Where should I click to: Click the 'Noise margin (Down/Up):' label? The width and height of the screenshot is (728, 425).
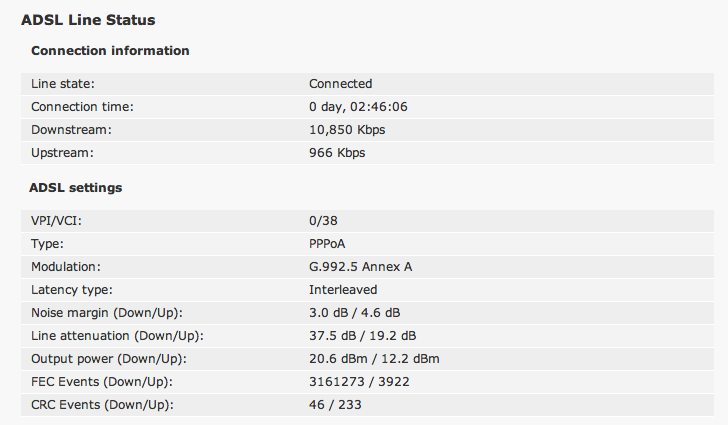(107, 313)
